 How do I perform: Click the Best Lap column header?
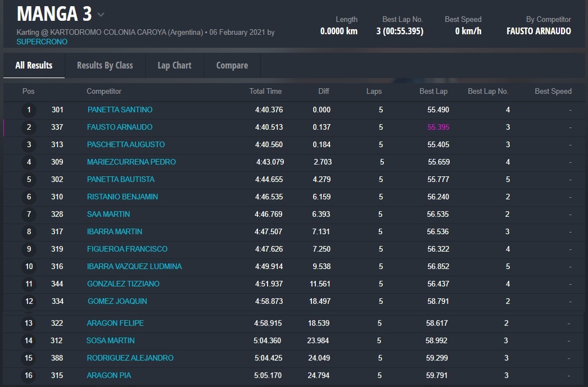point(433,91)
